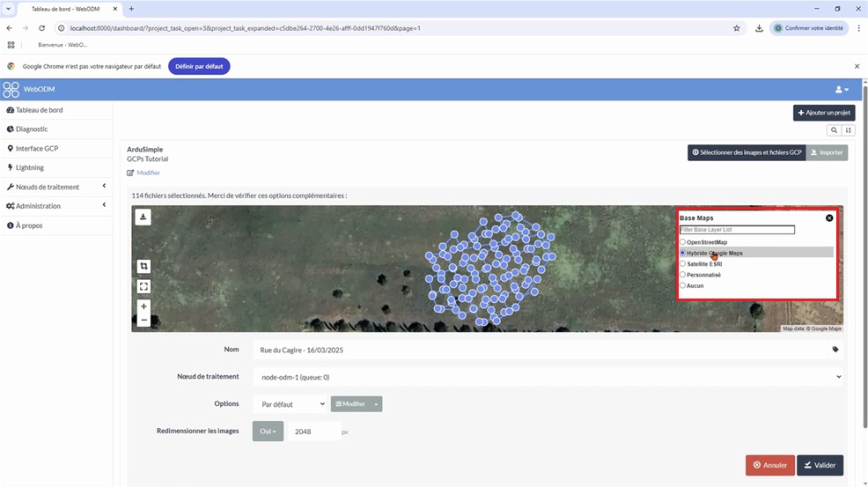Click the Valider button
The width and height of the screenshot is (868, 487).
click(820, 465)
